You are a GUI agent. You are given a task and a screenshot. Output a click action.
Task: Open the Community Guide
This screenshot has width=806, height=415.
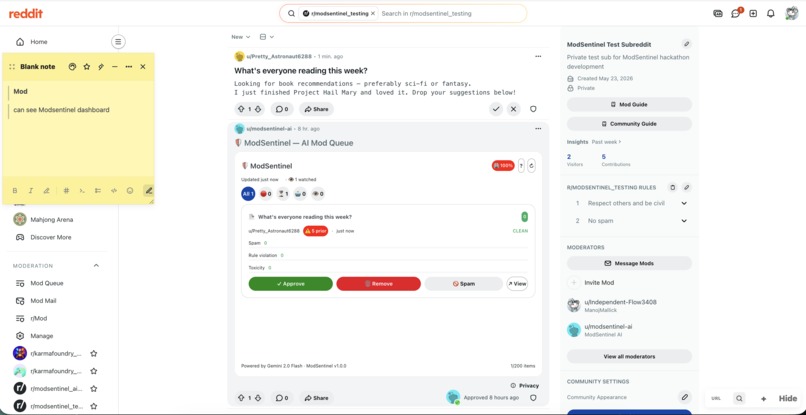pos(629,124)
